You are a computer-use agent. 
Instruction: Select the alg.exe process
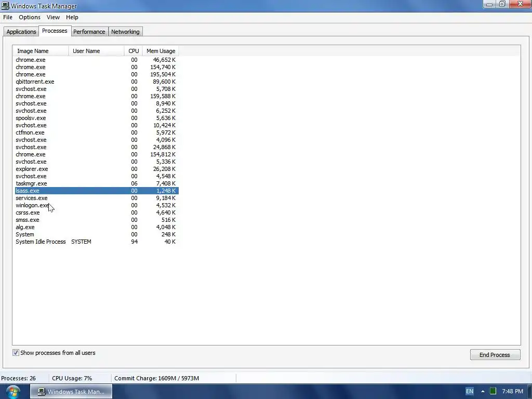(97, 228)
